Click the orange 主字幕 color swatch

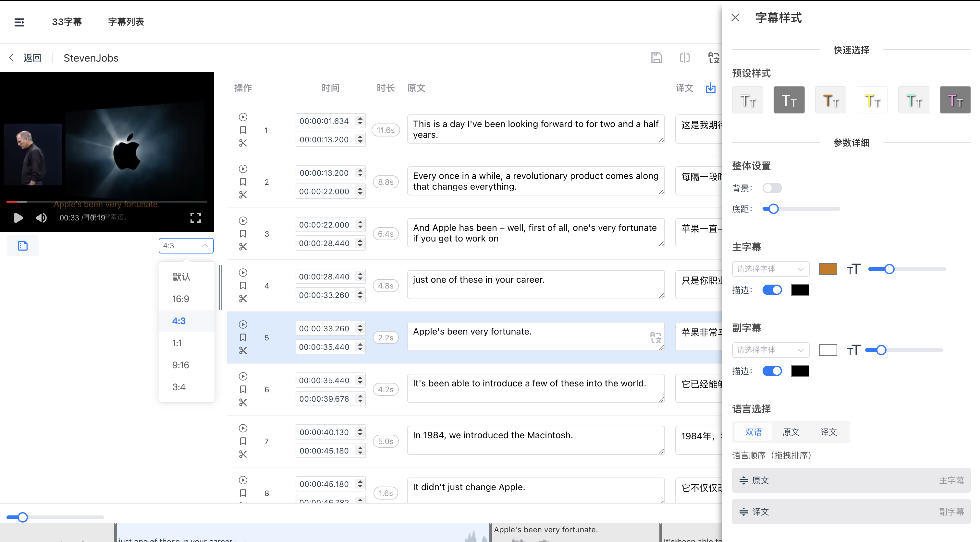(827, 269)
